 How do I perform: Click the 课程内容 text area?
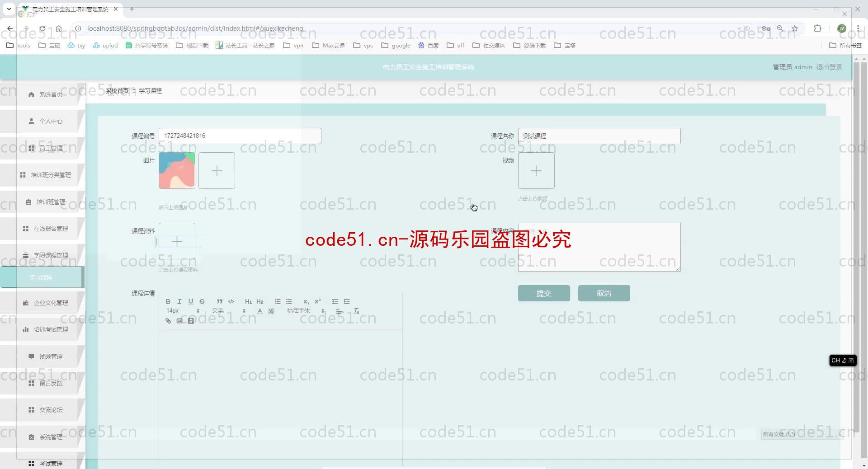[599, 247]
